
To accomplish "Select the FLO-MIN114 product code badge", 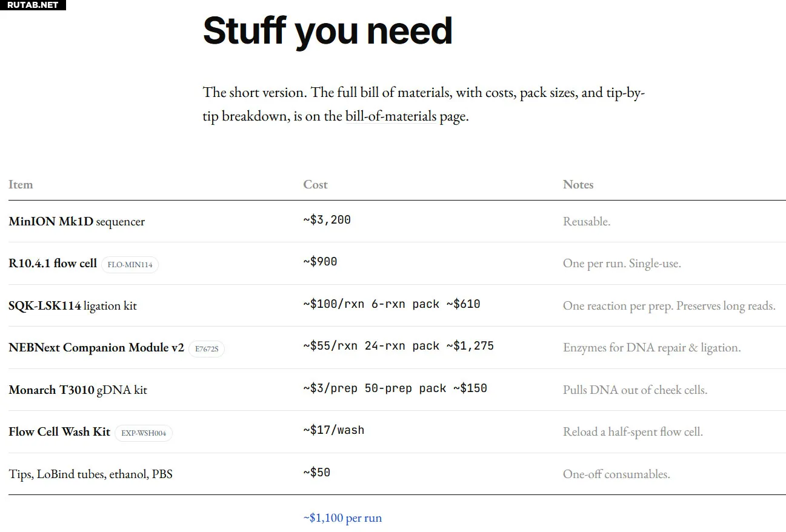I will pos(130,265).
